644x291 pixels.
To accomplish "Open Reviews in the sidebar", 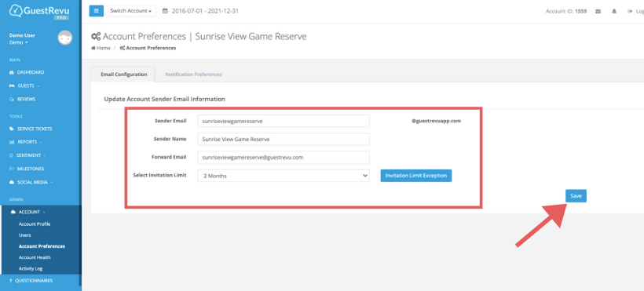I will coord(26,100).
